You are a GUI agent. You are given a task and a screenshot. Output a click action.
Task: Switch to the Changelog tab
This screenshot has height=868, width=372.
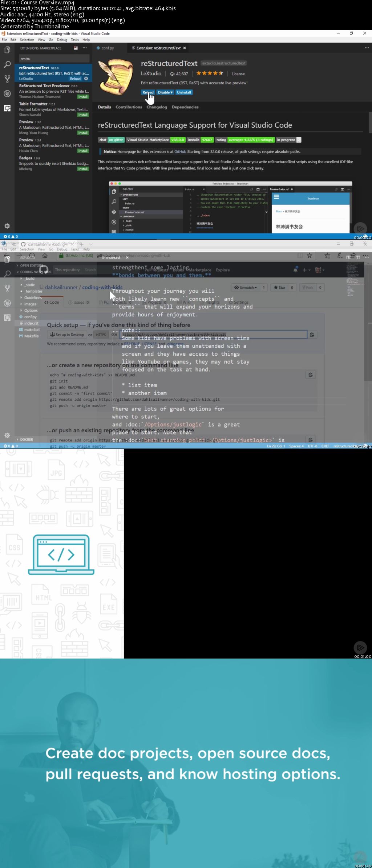click(x=157, y=107)
